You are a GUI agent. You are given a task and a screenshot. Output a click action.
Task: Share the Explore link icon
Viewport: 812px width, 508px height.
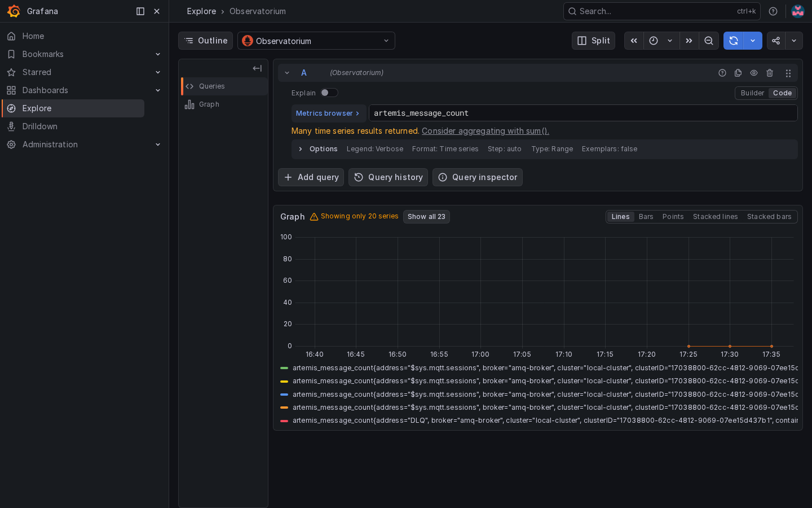[x=776, y=41]
